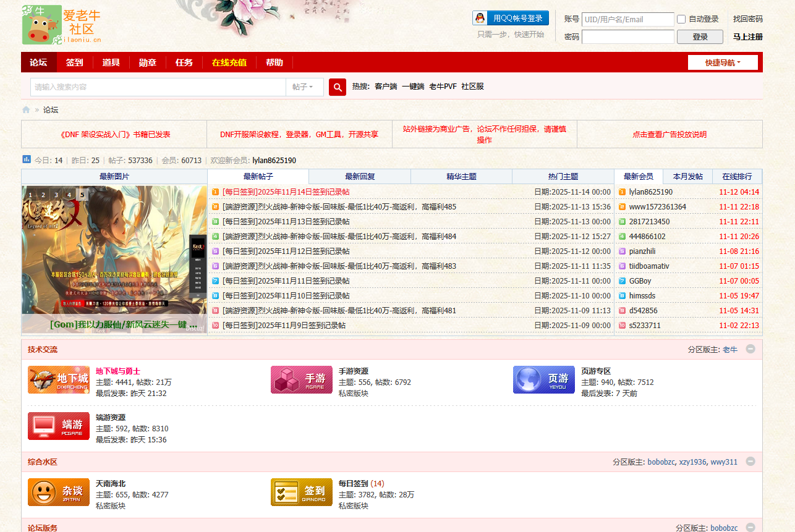The width and height of the screenshot is (795, 532).
Task: Open the 快捷导航 quick navigation menu
Action: [x=722, y=62]
